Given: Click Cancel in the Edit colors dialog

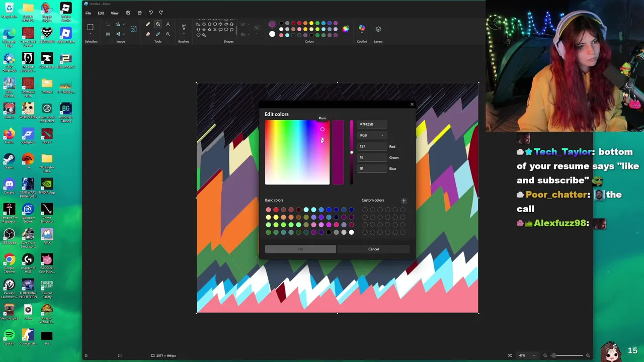Looking at the screenshot, I should click(373, 249).
